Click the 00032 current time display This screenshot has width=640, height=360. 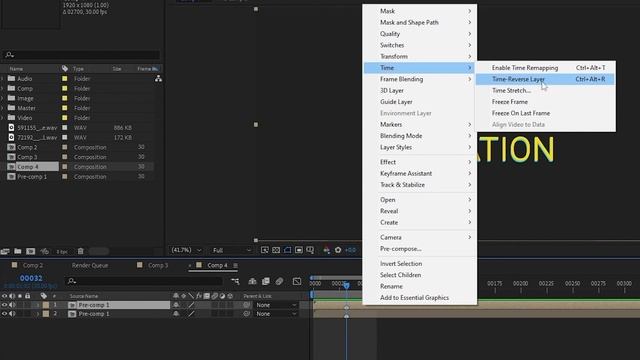point(31,278)
